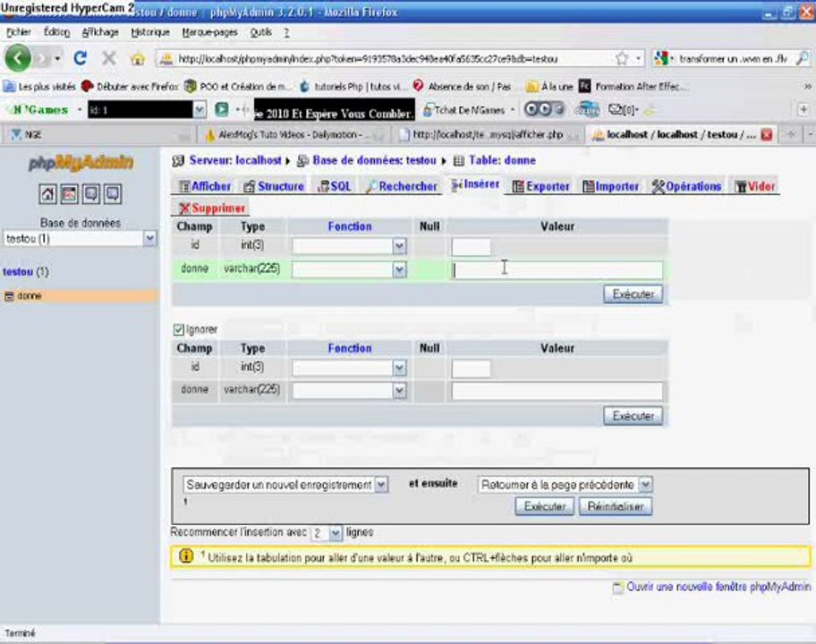This screenshot has width=816, height=644.
Task: Open the Firefox home page icon
Action: pyautogui.click(x=137, y=59)
